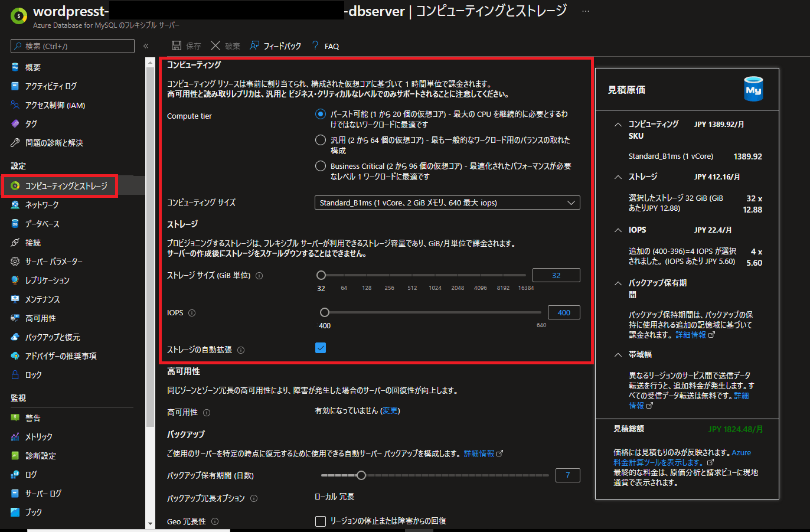Open the 診断設定 icon

click(15, 456)
